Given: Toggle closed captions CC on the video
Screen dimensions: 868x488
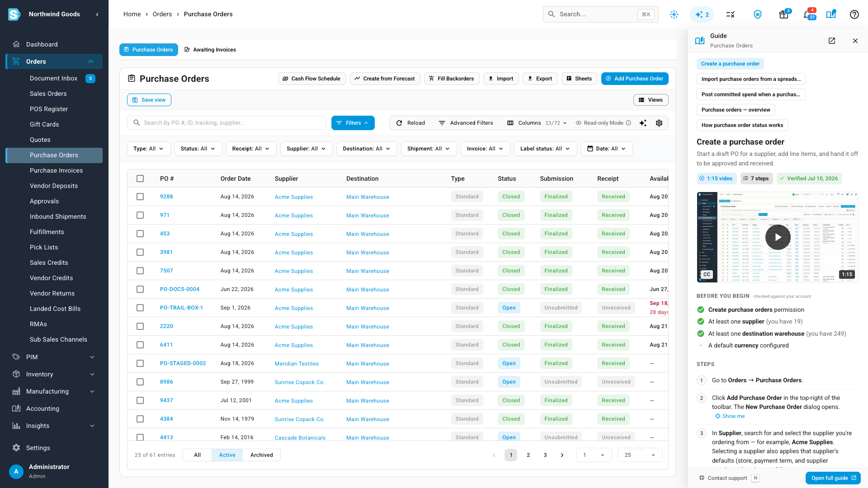Looking at the screenshot, I should 707,274.
